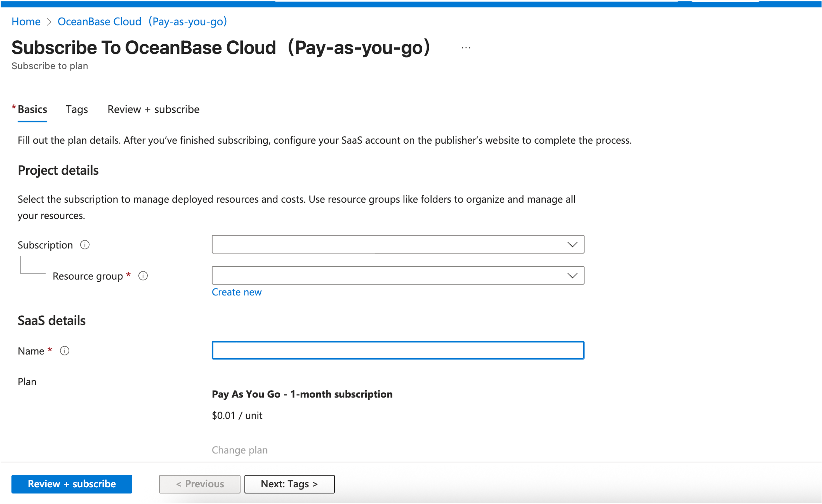Click the Subscription info icon
This screenshot has height=504, width=822.
[x=85, y=245]
